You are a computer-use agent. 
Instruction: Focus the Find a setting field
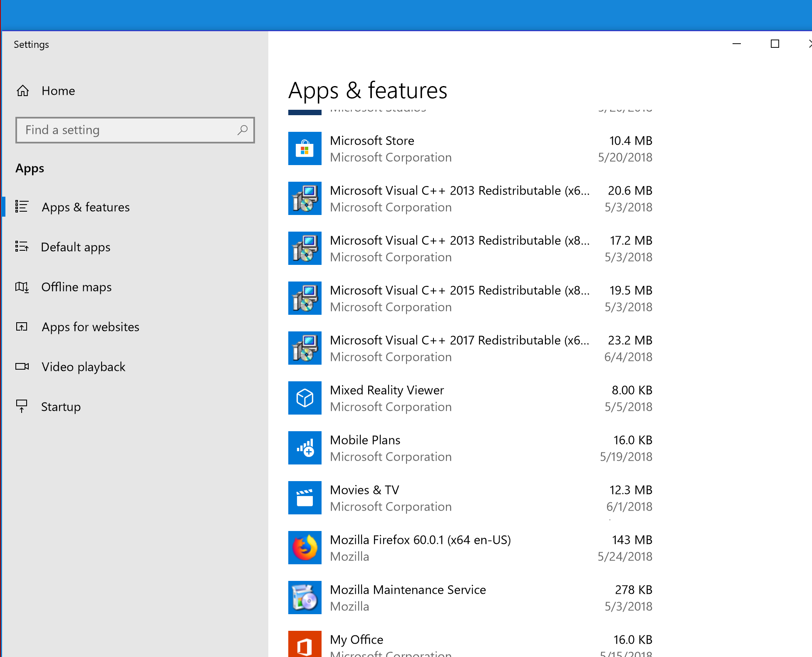[x=129, y=130]
